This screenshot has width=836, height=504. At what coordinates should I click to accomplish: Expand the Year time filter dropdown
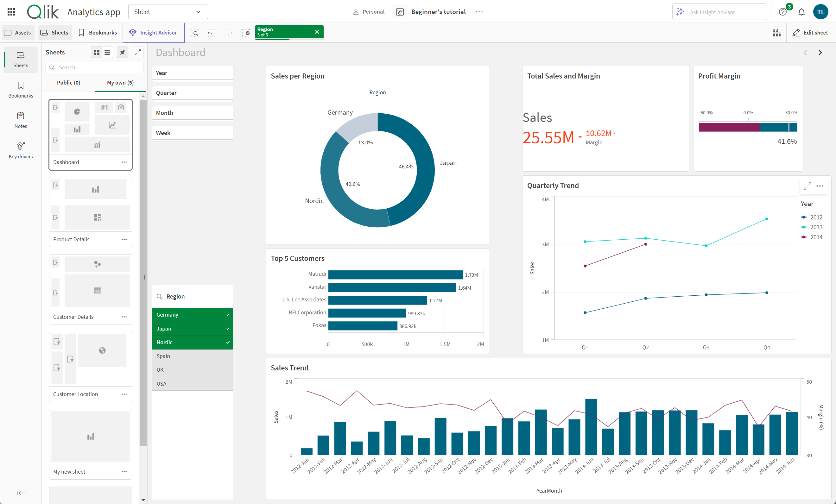coord(193,73)
